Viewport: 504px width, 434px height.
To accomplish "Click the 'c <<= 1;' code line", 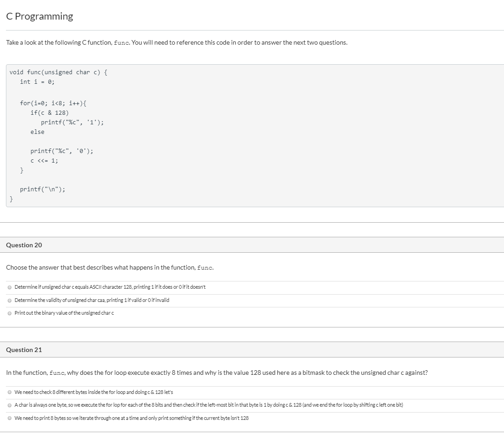I will pyautogui.click(x=44, y=161).
